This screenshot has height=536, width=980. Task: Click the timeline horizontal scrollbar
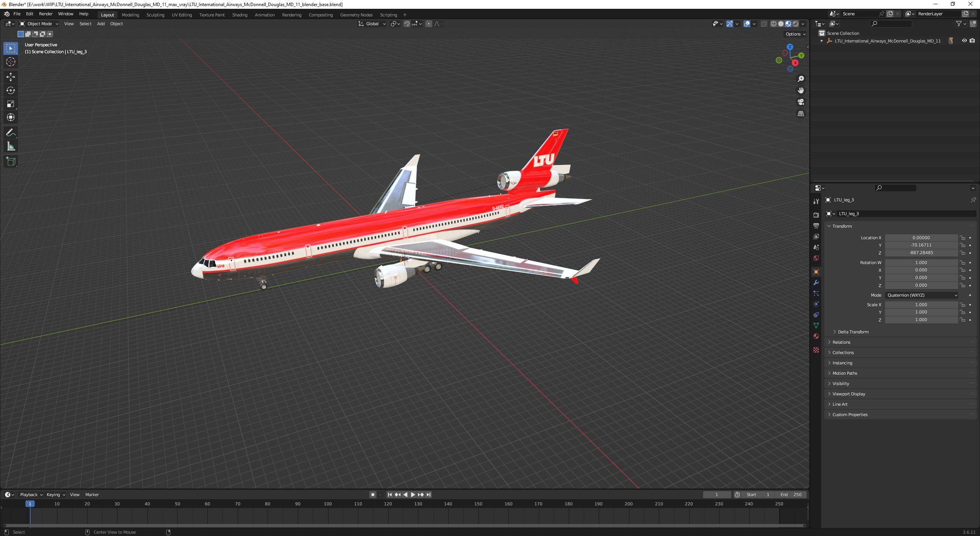click(405, 526)
